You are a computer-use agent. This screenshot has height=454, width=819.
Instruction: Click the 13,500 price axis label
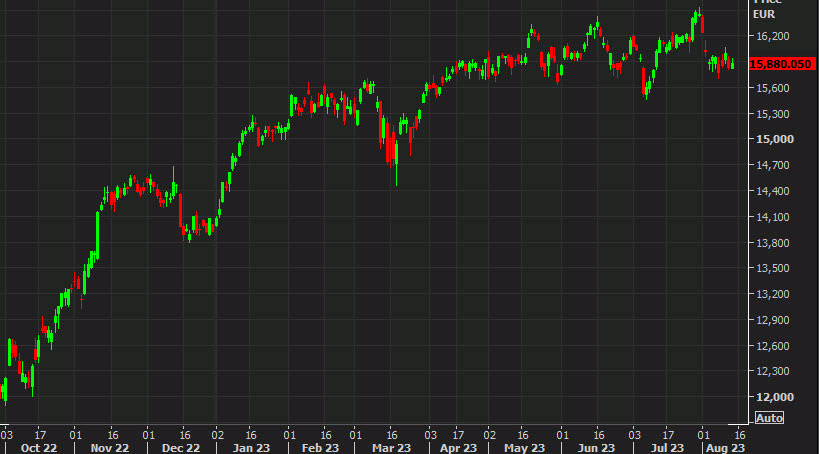click(x=773, y=268)
